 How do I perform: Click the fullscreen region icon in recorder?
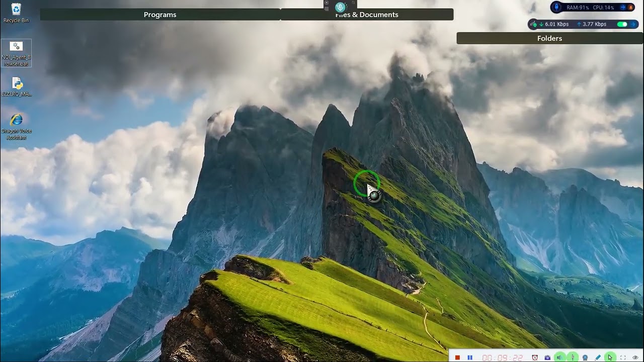click(x=623, y=357)
